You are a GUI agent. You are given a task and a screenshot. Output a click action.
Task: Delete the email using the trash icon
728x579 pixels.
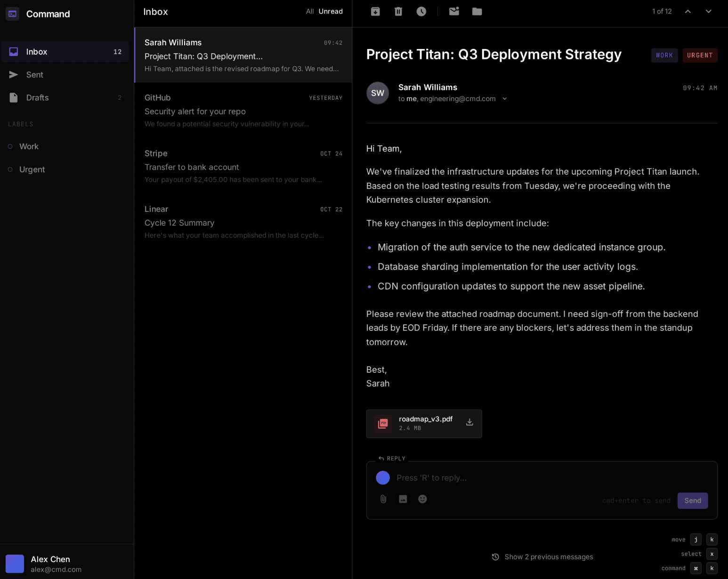pos(398,11)
